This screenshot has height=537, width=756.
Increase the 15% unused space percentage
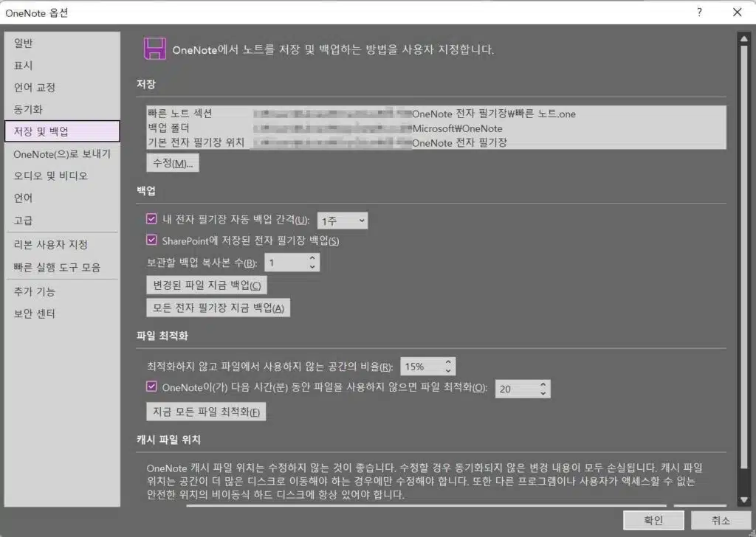pyautogui.click(x=448, y=362)
